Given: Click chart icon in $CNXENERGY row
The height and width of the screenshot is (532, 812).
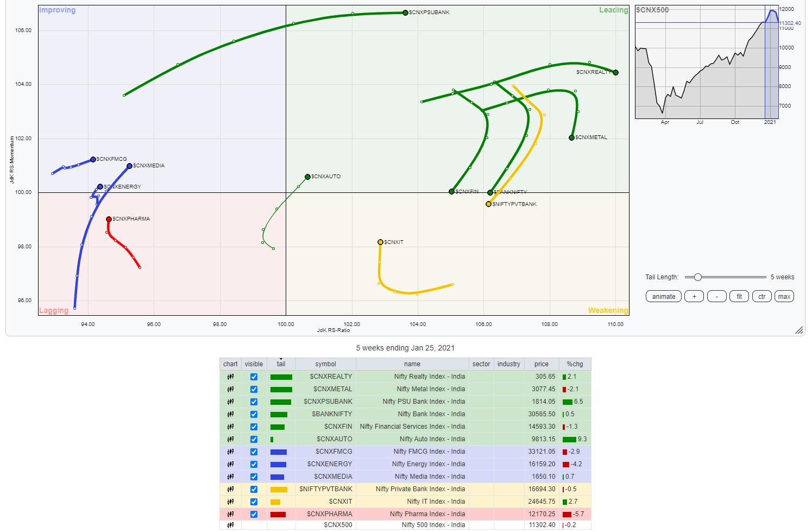Looking at the screenshot, I should coord(230,464).
